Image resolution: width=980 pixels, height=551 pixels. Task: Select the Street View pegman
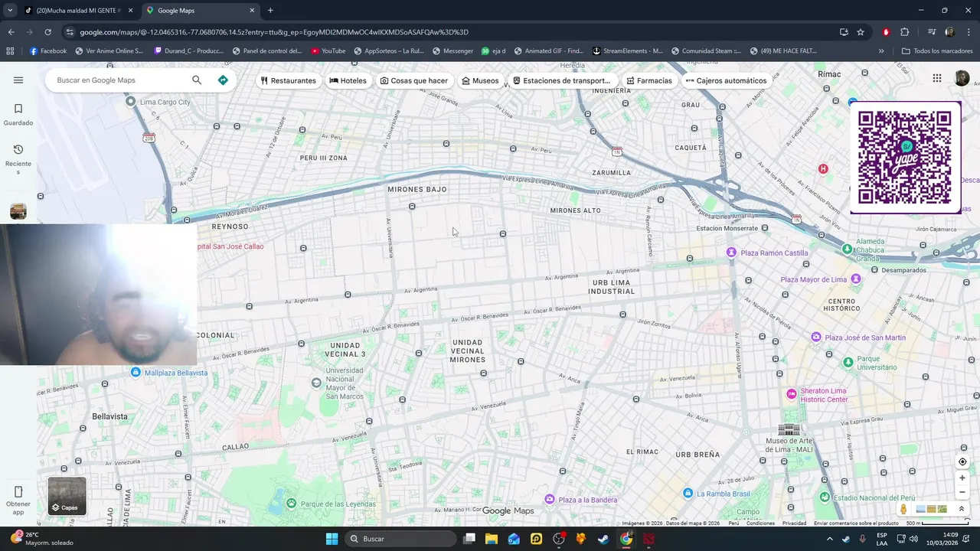pyautogui.click(x=903, y=509)
